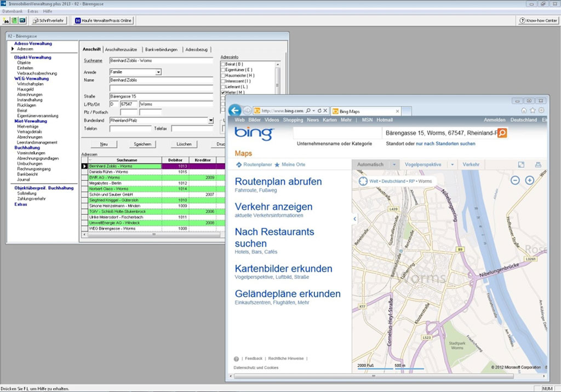Stop loading with the address bar X

point(325,111)
